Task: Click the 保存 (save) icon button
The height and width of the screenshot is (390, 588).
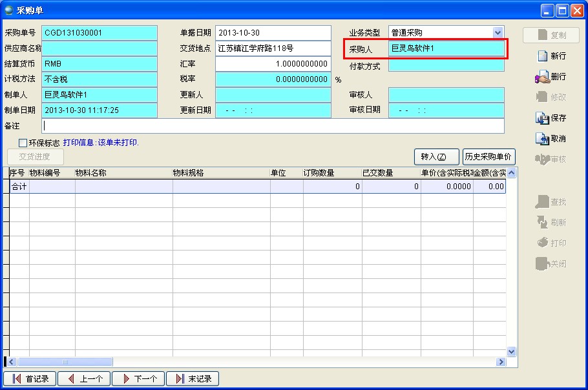Action: point(551,118)
